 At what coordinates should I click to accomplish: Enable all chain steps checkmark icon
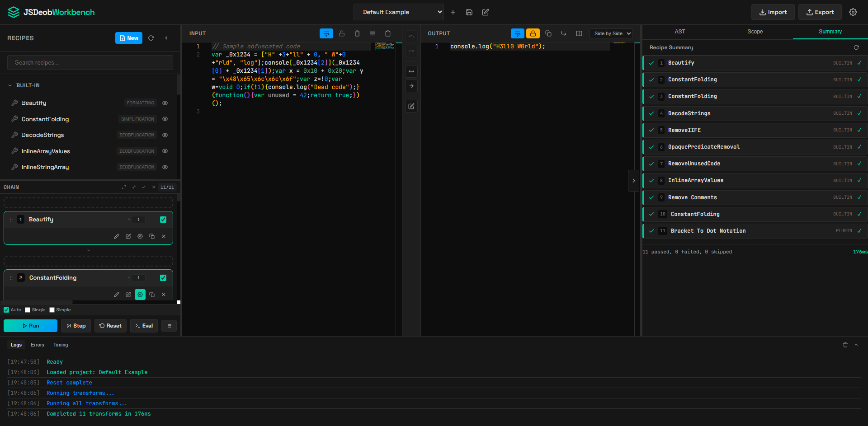pos(144,187)
